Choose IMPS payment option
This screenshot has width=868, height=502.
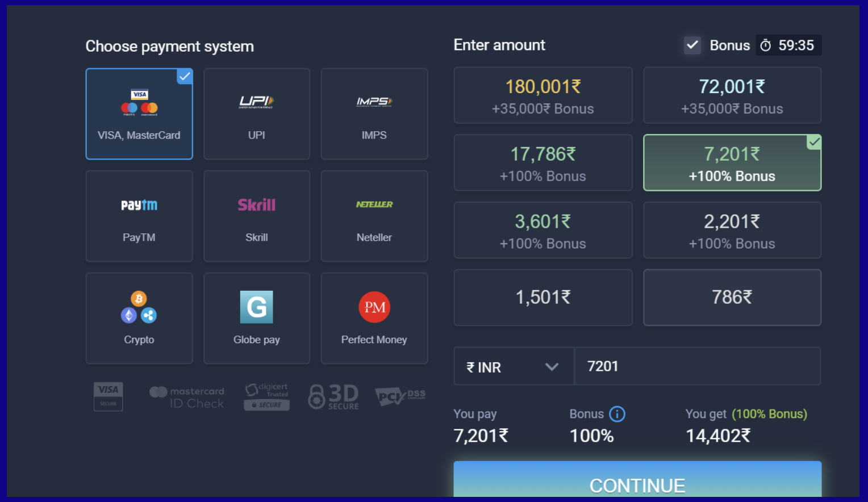[x=374, y=114]
